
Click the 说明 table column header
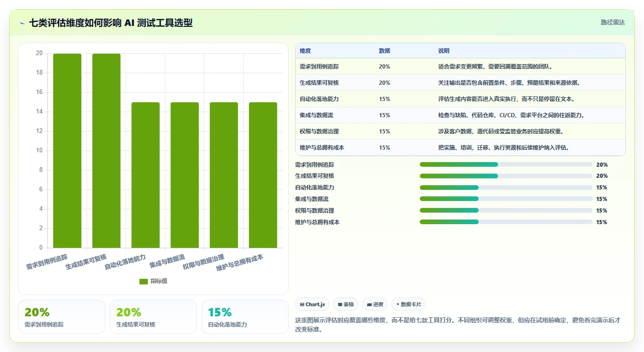pos(444,51)
